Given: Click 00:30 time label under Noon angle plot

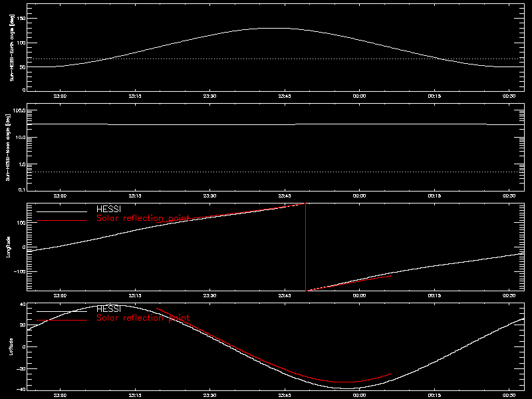Looking at the screenshot, I should point(509,196).
